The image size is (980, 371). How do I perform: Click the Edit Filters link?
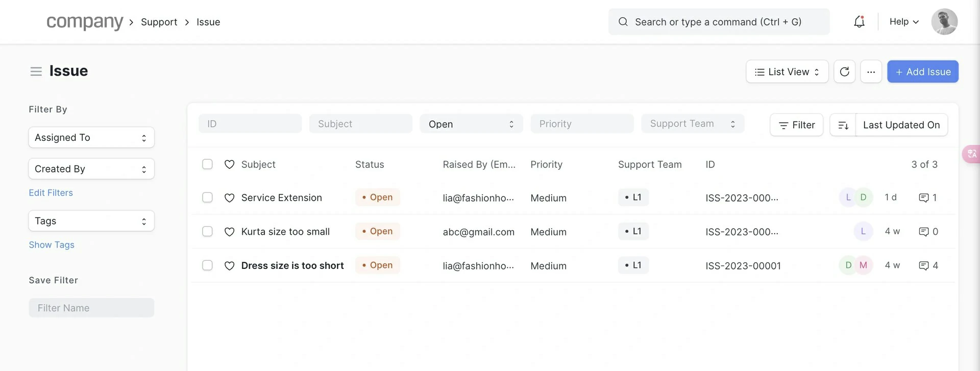point(51,193)
